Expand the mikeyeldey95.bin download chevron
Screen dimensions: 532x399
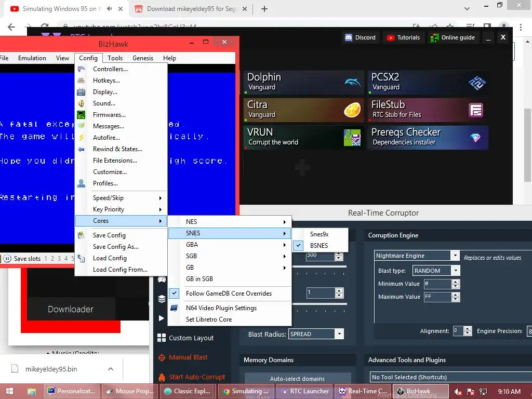(111, 369)
